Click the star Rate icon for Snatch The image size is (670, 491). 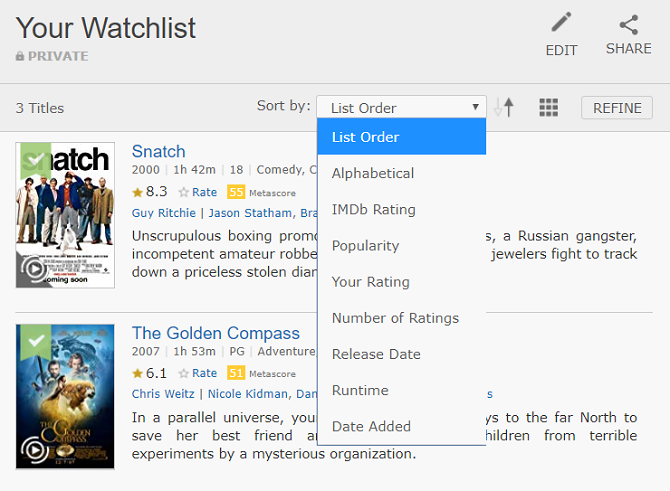coord(184,192)
